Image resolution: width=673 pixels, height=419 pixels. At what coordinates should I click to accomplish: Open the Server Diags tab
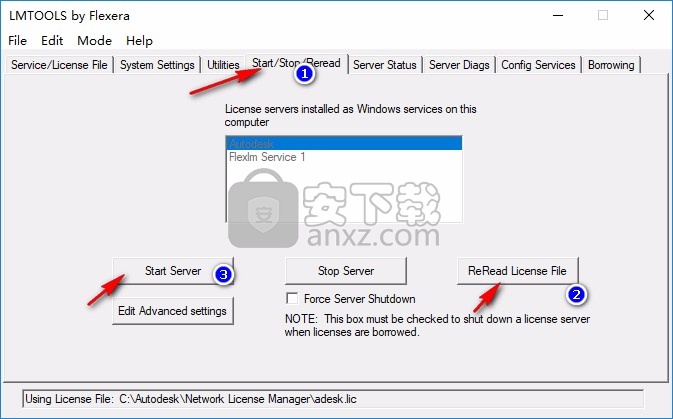460,65
